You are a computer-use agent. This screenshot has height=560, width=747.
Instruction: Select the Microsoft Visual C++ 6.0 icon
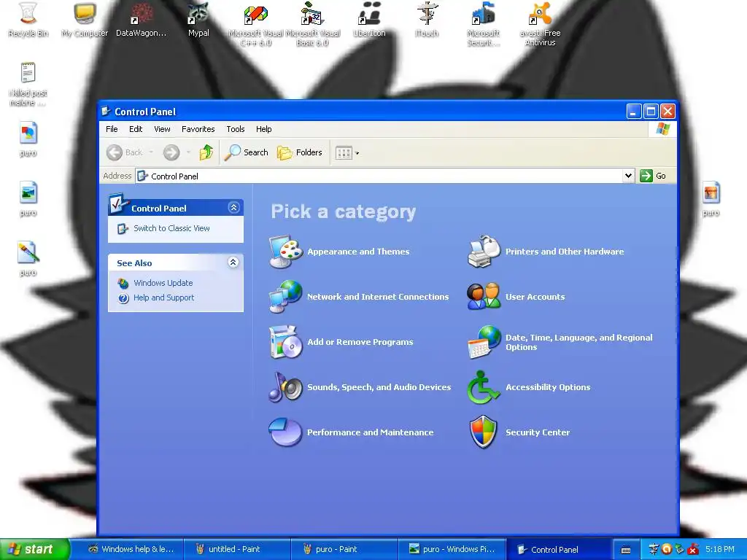coord(256,24)
